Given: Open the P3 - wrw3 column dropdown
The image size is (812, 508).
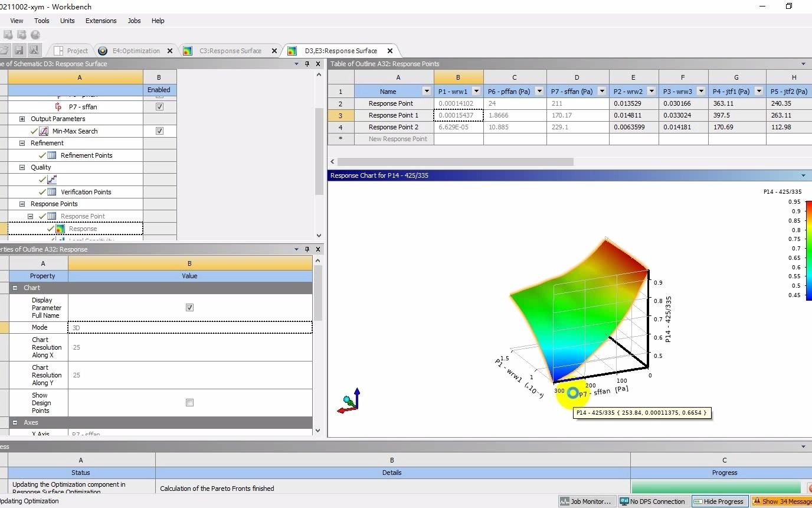Looking at the screenshot, I should click(x=701, y=92).
